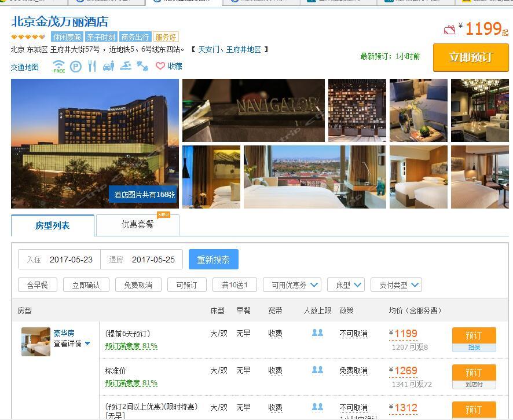Click the five-diamond hotel rating icon

[28, 36]
